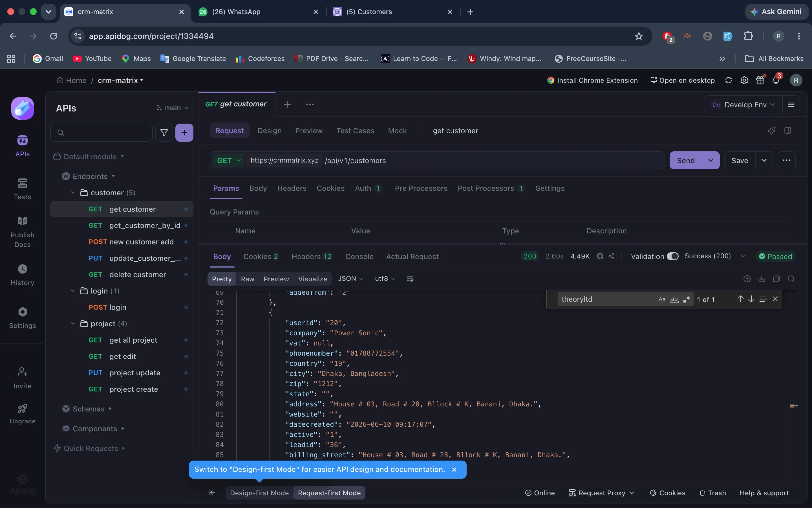Image resolution: width=812 pixels, height=508 pixels.
Task: Switch to the Mock tab
Action: point(397,131)
